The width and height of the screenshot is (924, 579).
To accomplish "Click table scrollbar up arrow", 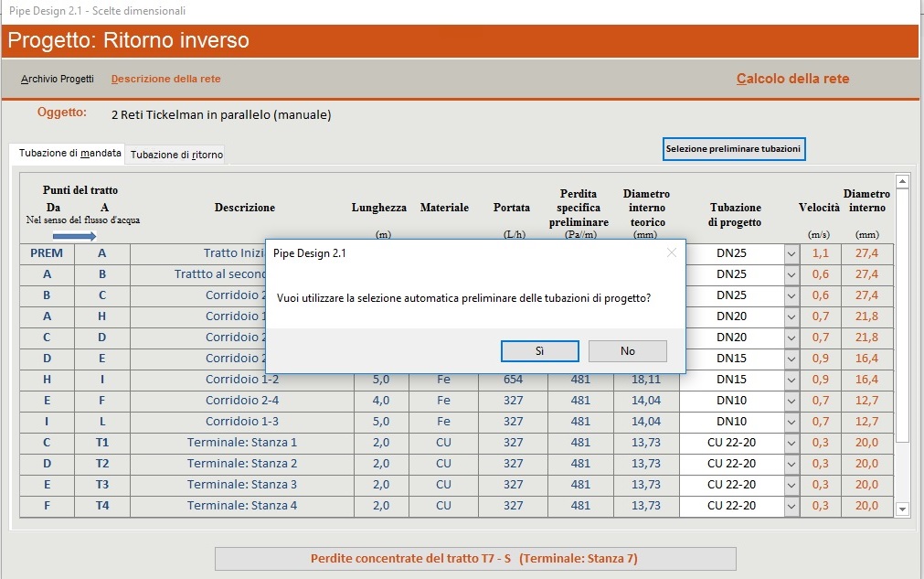I will (902, 181).
